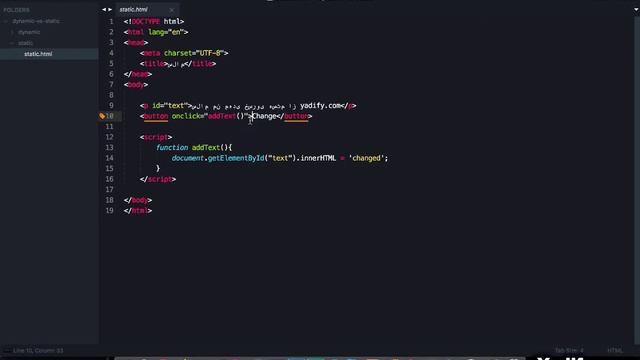This screenshot has width=640, height=360.
Task: Go to the previous tab with the left arrow
Action: 104,9
